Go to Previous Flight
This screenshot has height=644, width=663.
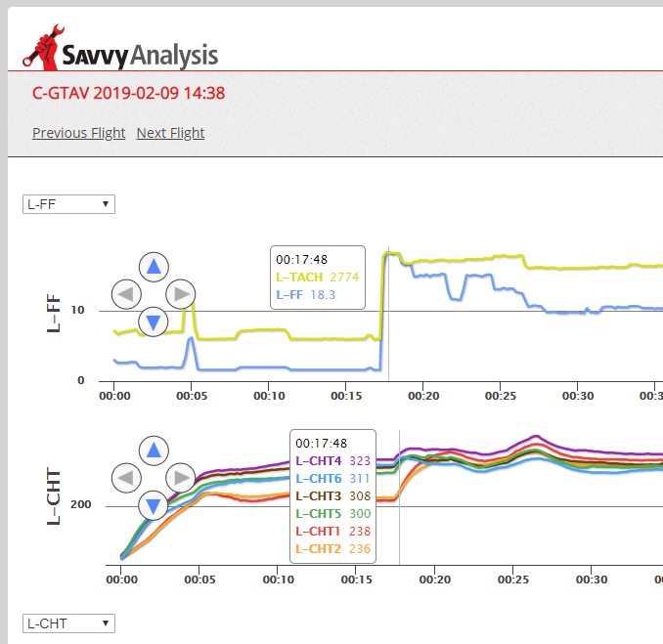click(78, 133)
